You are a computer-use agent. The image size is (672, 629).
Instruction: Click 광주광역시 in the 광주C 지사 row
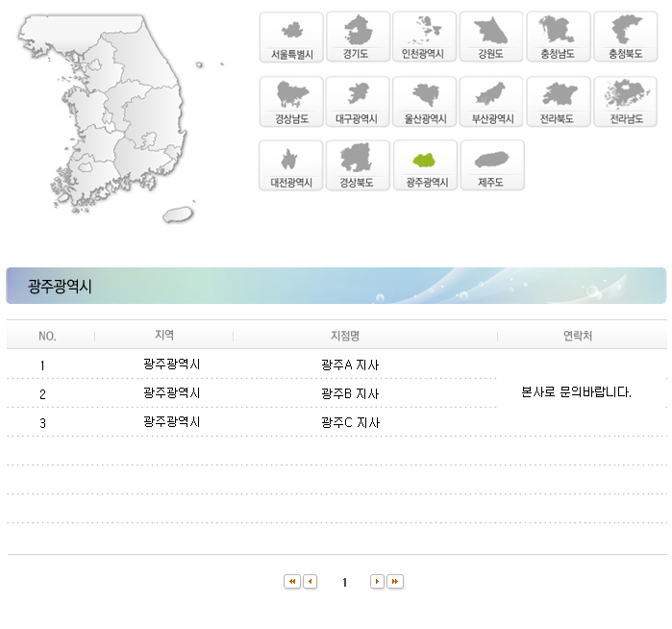(172, 421)
